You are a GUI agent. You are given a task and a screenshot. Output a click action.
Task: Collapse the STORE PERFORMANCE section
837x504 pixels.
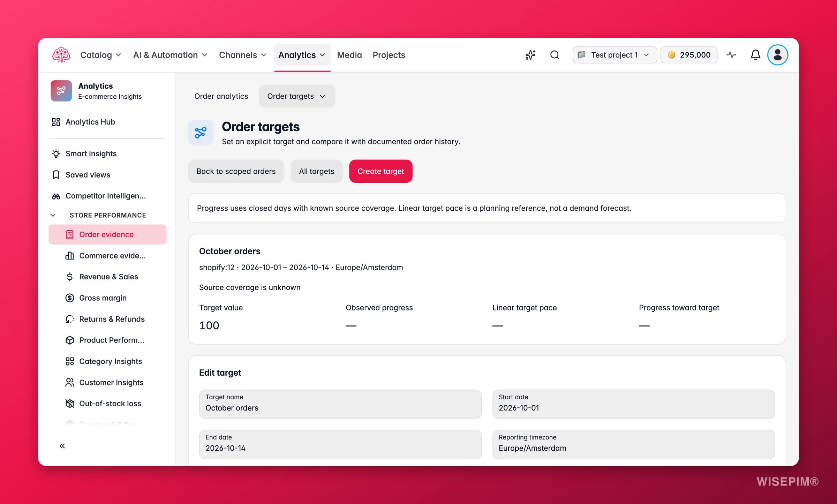tap(53, 215)
